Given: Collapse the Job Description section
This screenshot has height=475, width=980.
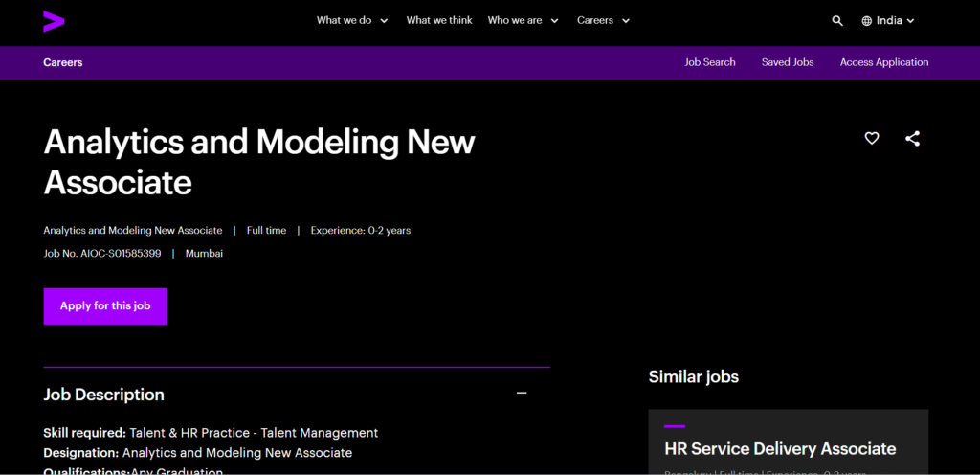Looking at the screenshot, I should tap(522, 394).
